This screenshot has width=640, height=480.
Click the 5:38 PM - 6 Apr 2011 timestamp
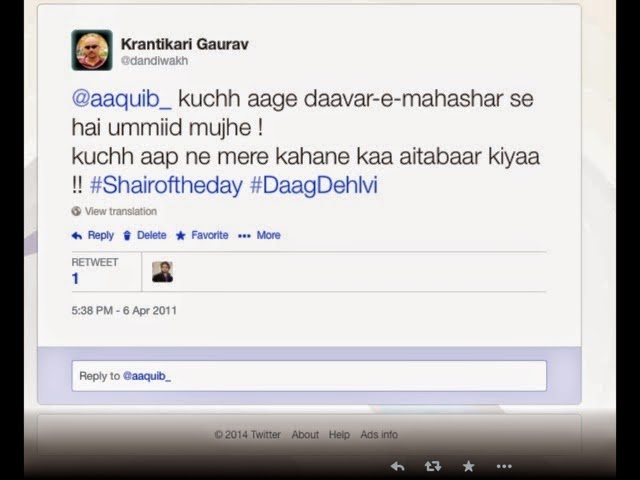pos(124,311)
